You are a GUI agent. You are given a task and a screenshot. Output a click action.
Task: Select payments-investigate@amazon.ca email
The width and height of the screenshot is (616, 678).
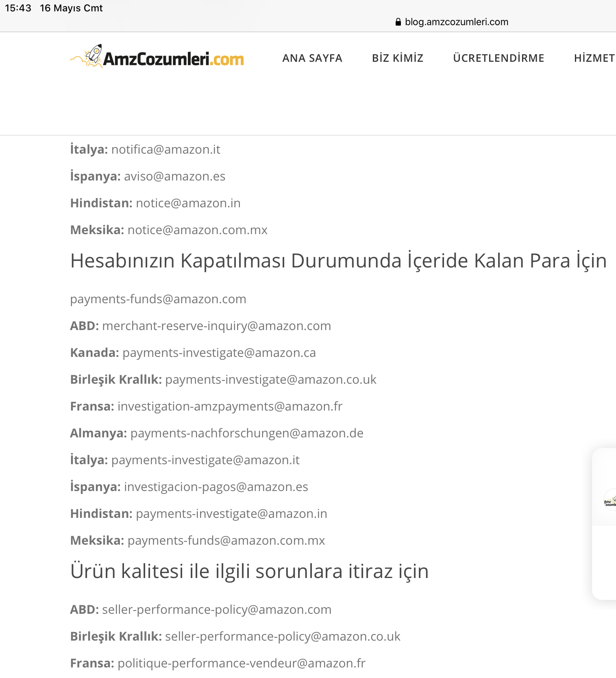219,353
